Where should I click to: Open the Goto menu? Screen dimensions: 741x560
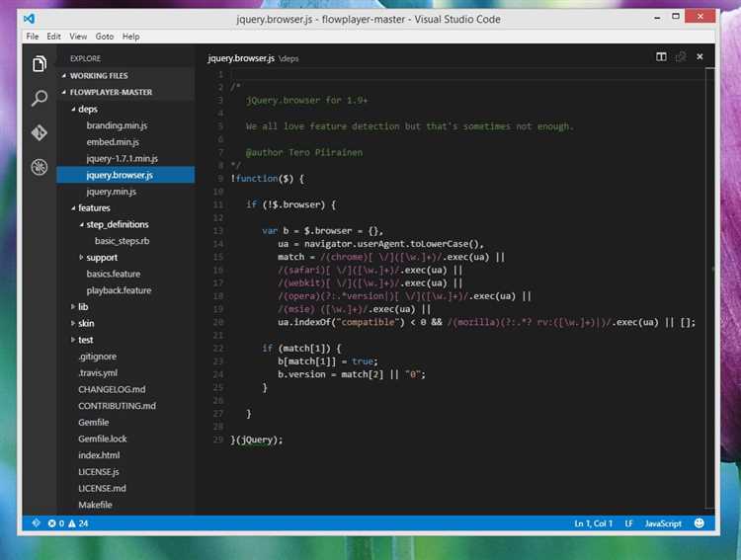tap(105, 37)
